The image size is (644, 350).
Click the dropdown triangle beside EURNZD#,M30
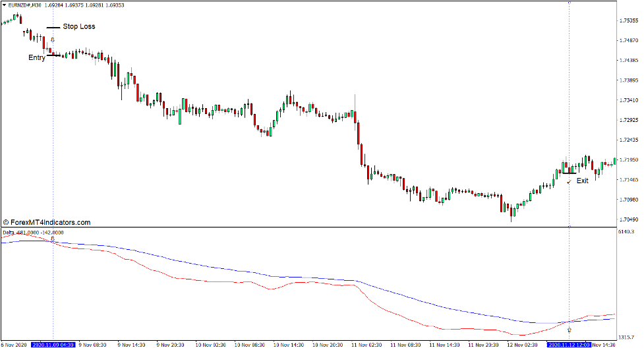pos(4,5)
